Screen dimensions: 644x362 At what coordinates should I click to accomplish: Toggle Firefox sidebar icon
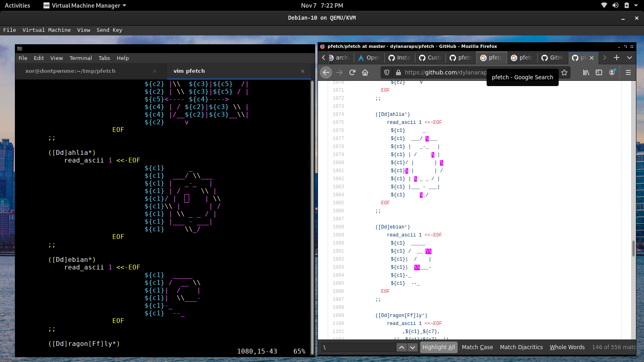point(599,72)
